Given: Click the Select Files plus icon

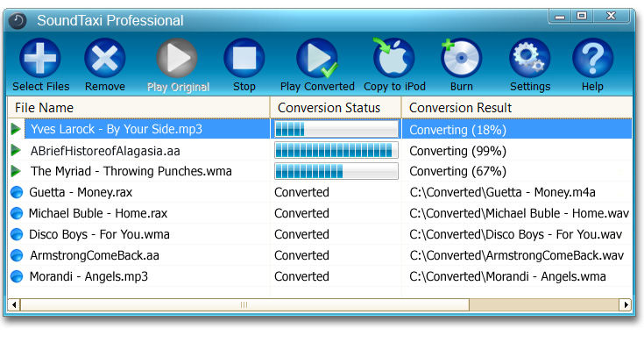Looking at the screenshot, I should pos(40,58).
